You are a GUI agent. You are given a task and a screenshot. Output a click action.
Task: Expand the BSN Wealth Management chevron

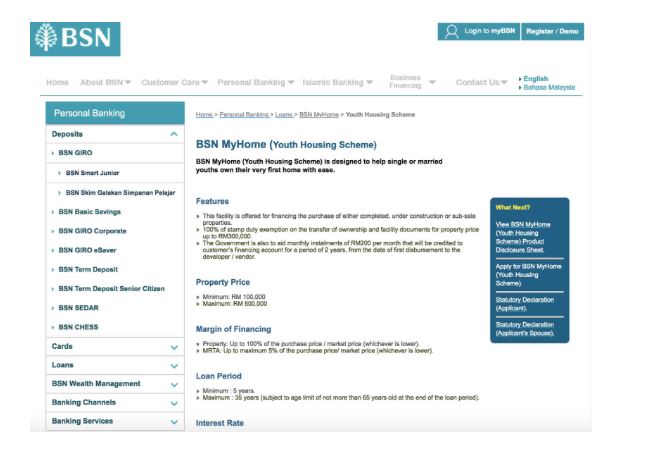pyautogui.click(x=174, y=384)
